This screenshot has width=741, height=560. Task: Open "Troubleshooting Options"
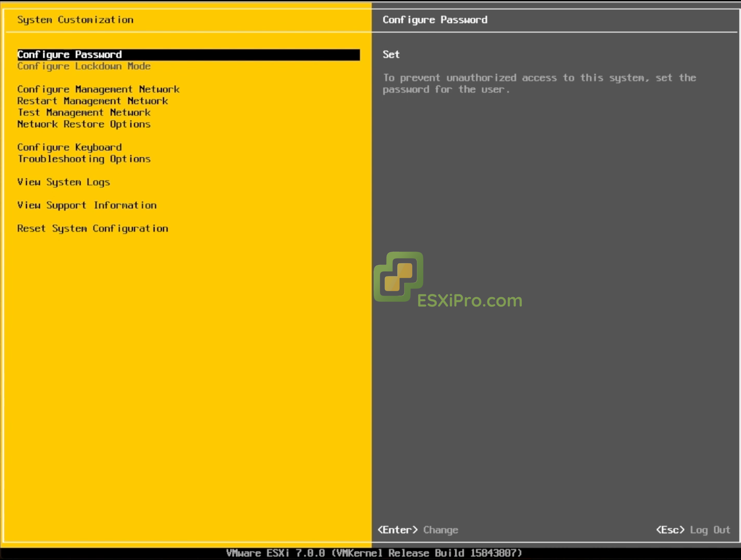tap(84, 159)
